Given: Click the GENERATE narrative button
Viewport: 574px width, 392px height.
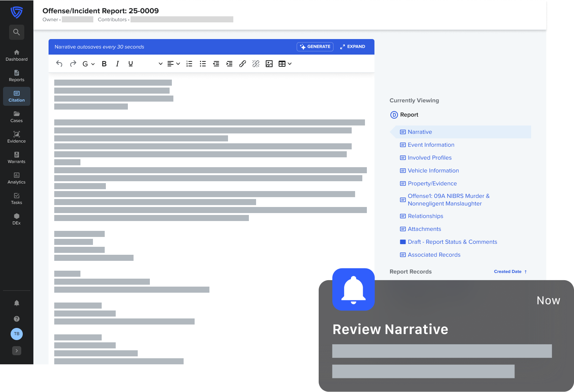Looking at the screenshot, I should click(x=315, y=47).
